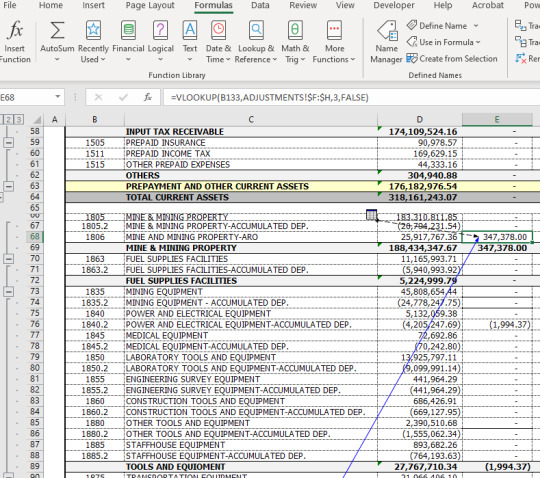Open the Financial functions library
This screenshot has width=540, height=478.
click(x=128, y=41)
